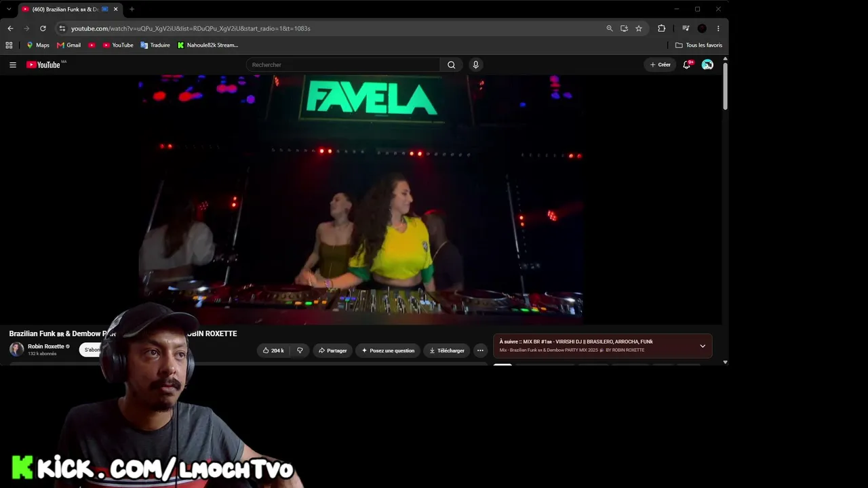The width and height of the screenshot is (868, 488).
Task: Open the YouTube labeled bookmark
Action: click(118, 45)
